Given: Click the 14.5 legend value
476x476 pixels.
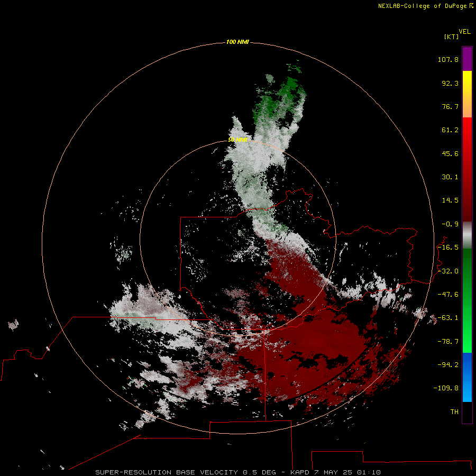Looking at the screenshot, I should tap(450, 200).
